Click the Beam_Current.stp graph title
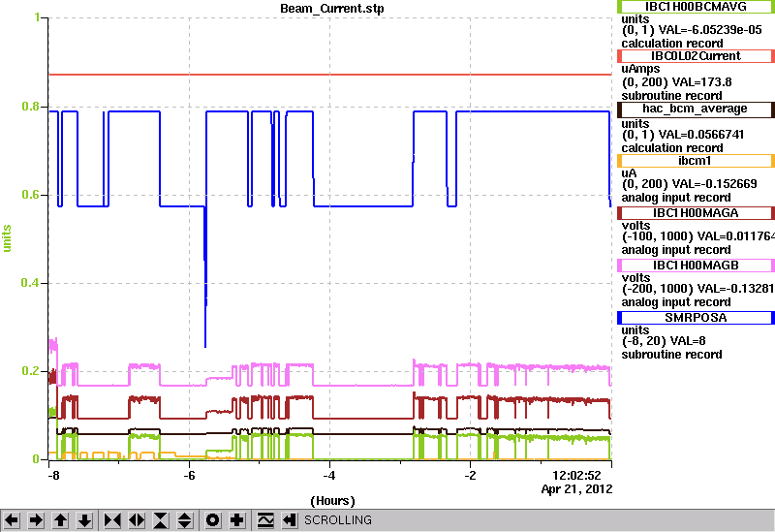This screenshot has height=532, width=775. (331, 9)
